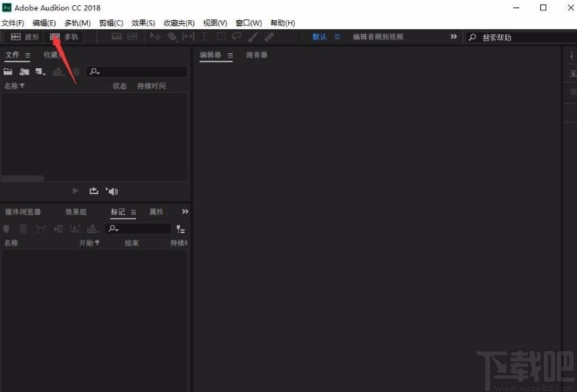Select the Slip tool

pyautogui.click(x=188, y=37)
